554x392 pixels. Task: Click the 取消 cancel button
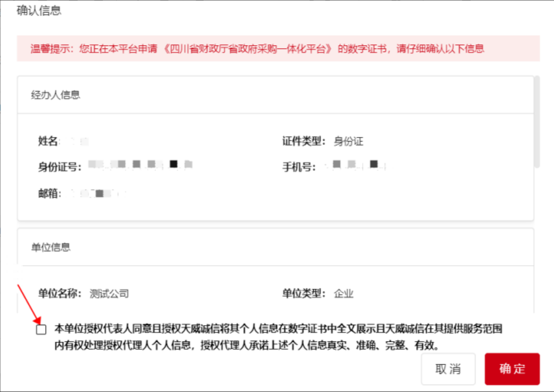[448, 369]
